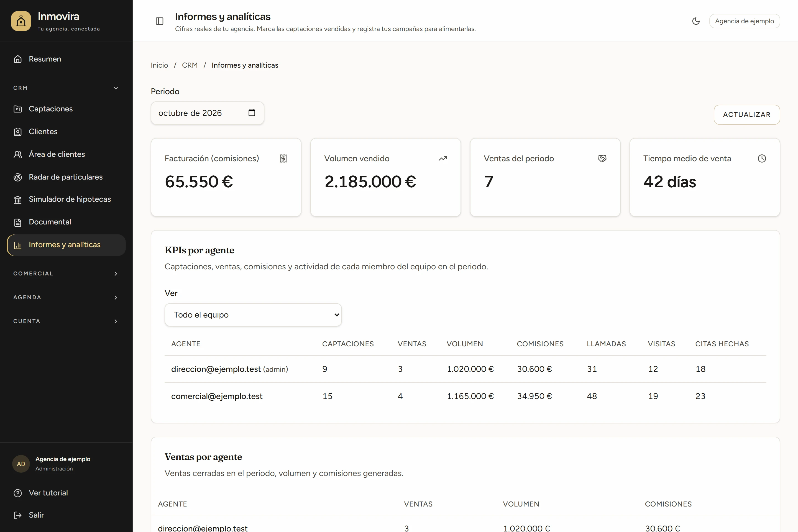Click the 42 días value

(x=670, y=181)
